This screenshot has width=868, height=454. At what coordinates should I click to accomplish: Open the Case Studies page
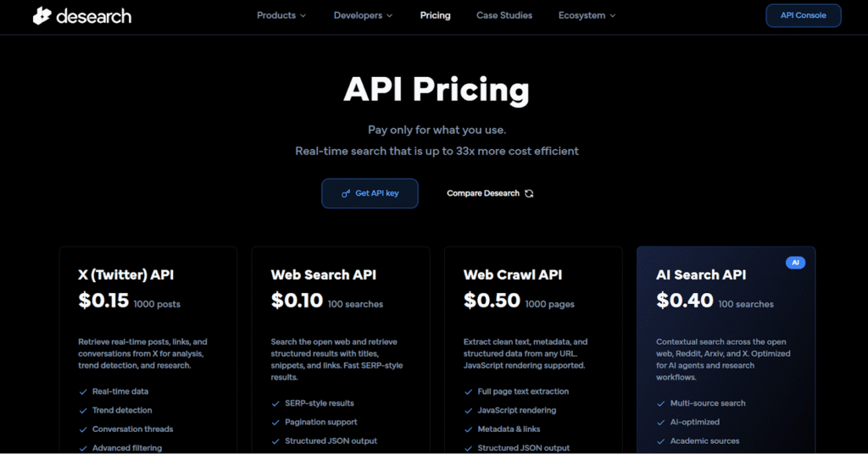(504, 15)
